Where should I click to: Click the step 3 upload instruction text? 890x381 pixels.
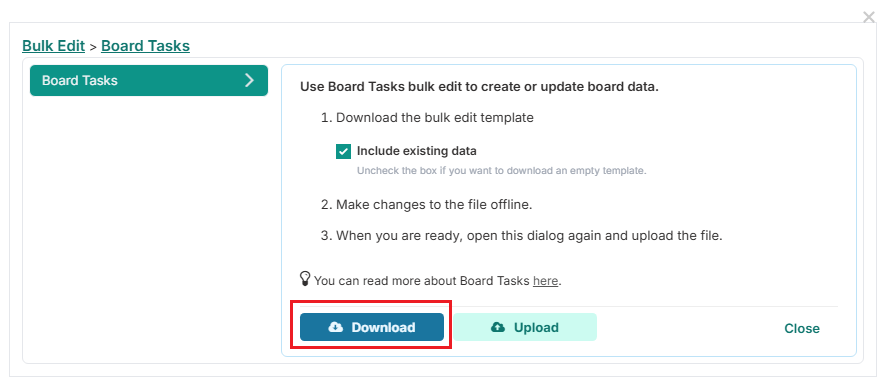522,236
